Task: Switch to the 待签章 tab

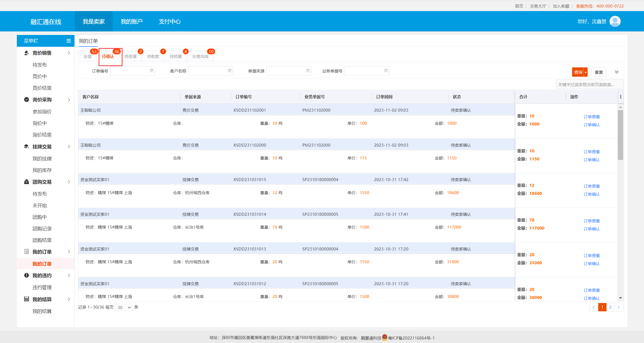Action: pyautogui.click(x=131, y=56)
